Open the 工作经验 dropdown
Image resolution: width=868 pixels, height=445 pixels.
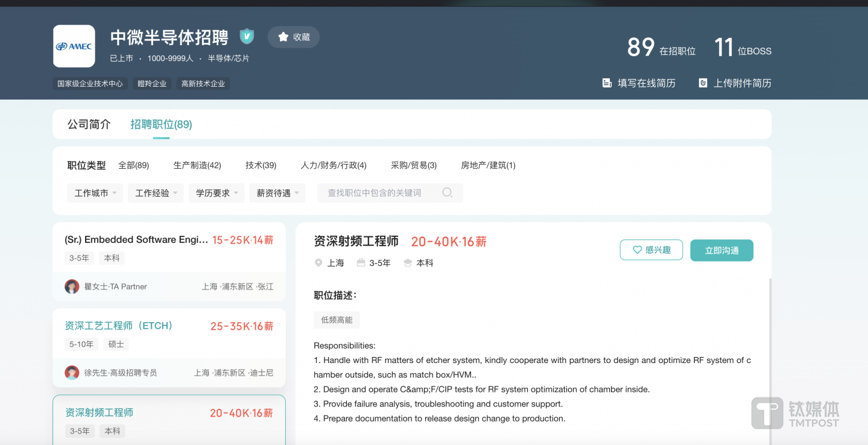coord(156,193)
